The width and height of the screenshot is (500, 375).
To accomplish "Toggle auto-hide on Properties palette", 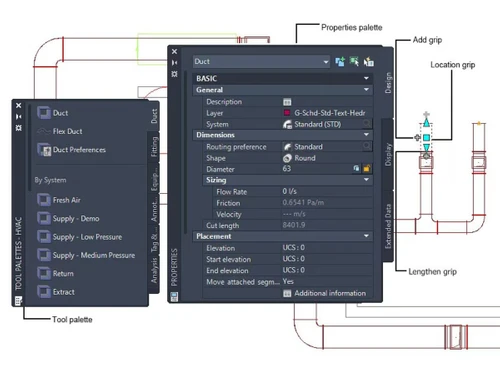I will 174,63.
